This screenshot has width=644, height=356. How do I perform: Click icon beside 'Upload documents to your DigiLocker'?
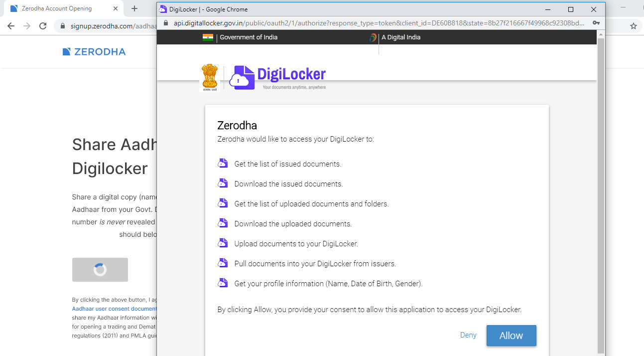223,243
